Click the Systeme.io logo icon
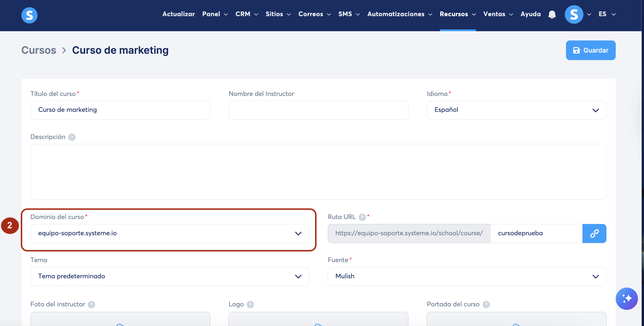Screen dimensions: 644x326 (x=29, y=15)
